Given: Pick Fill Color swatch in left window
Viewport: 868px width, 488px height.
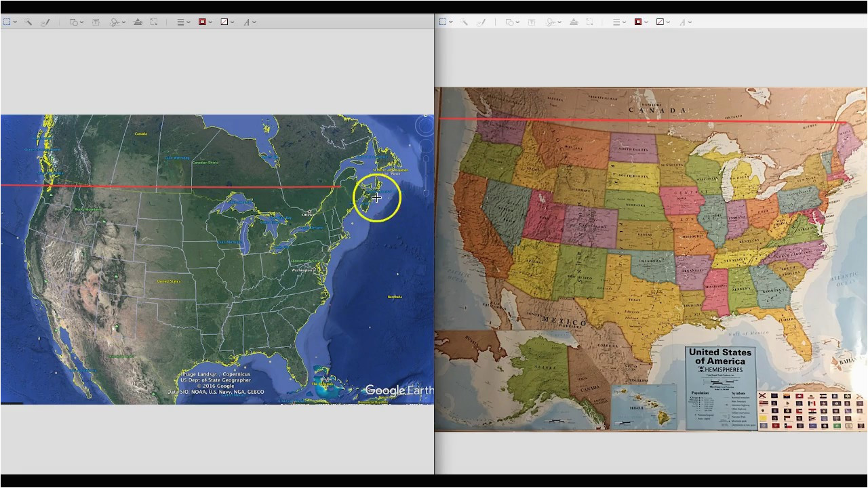Looking at the screenshot, I should tap(224, 22).
